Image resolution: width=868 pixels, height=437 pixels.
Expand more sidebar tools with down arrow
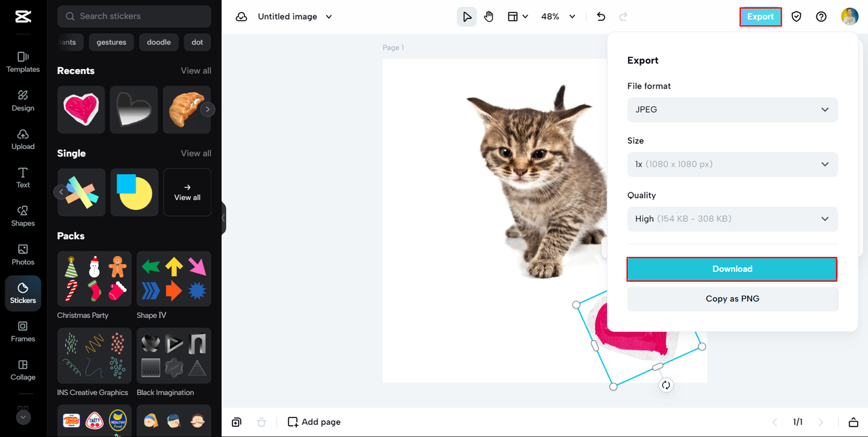[x=23, y=417]
